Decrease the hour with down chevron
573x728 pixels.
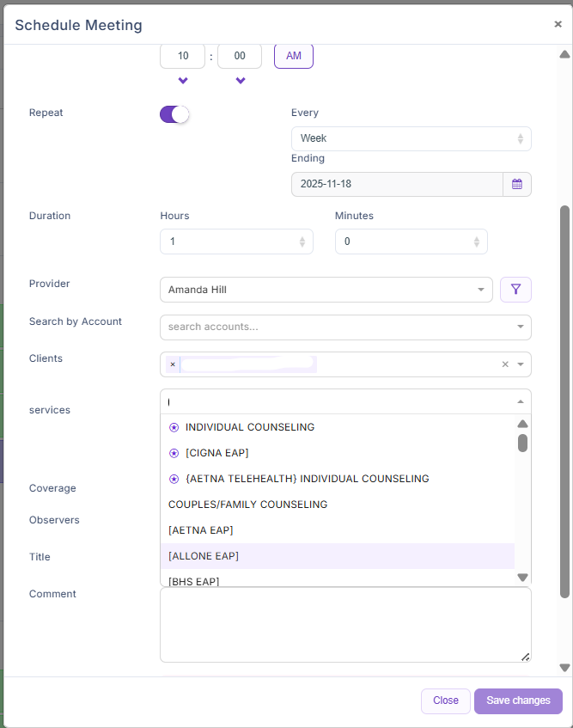pyautogui.click(x=183, y=81)
